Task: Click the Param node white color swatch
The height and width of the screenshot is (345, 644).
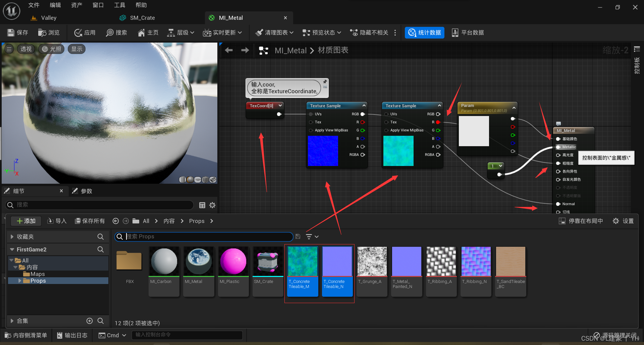Action: tap(474, 131)
